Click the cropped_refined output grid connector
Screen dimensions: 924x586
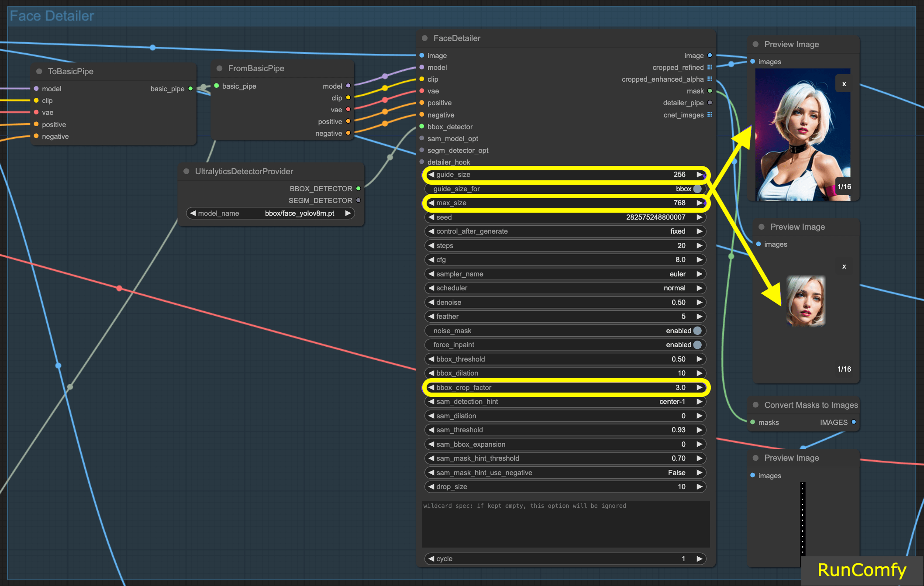(710, 67)
